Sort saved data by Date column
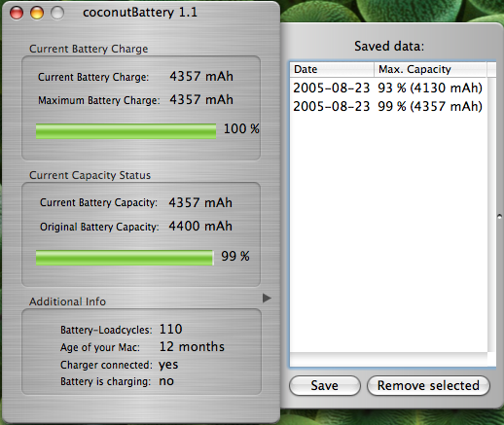The image size is (504, 425). pyautogui.click(x=332, y=69)
